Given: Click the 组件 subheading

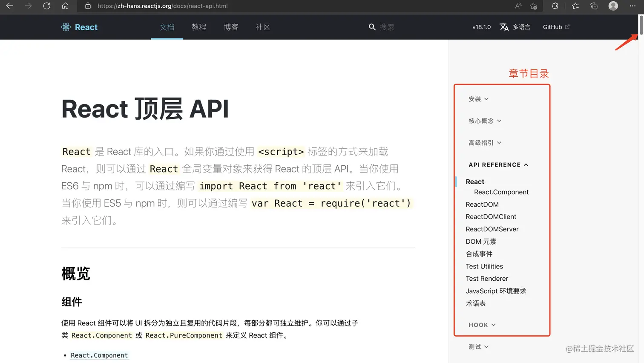Looking at the screenshot, I should (x=72, y=302).
